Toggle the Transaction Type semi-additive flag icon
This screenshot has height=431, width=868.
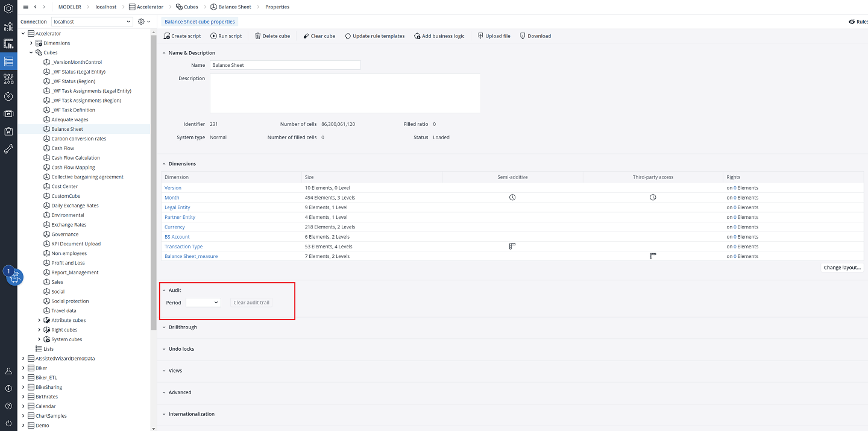pyautogui.click(x=512, y=246)
